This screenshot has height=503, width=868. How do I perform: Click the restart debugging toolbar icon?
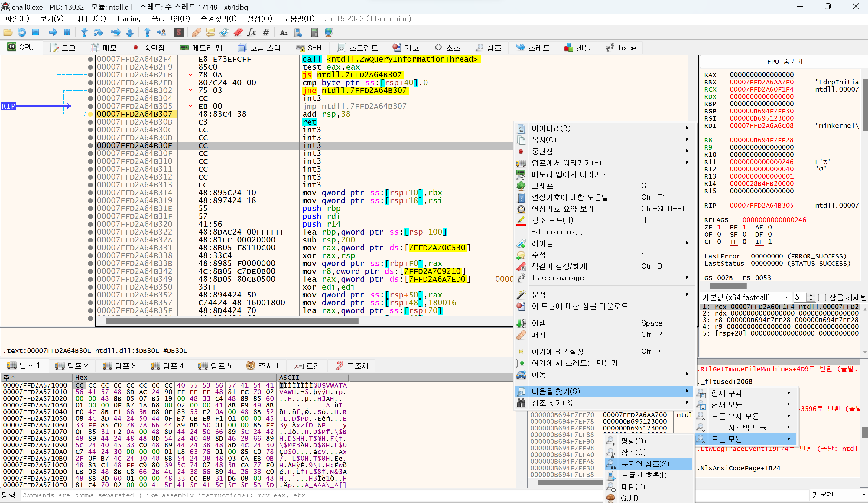click(x=21, y=32)
